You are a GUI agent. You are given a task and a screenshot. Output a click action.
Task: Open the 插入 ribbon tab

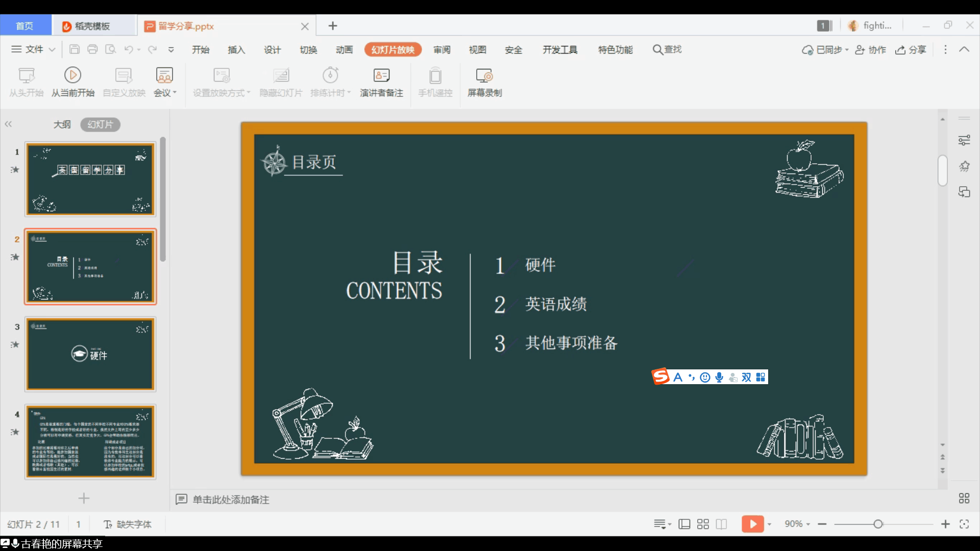pyautogui.click(x=236, y=49)
